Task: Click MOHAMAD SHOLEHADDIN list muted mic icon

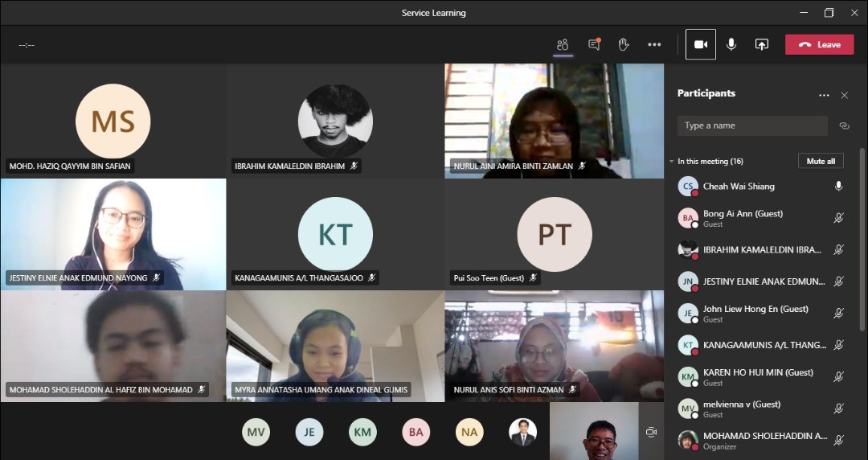Action: (838, 440)
